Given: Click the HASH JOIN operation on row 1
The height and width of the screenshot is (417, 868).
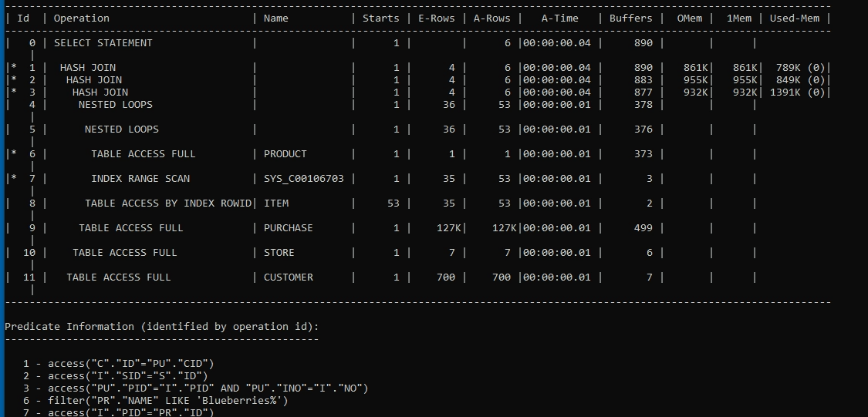Looking at the screenshot, I should coord(87,68).
